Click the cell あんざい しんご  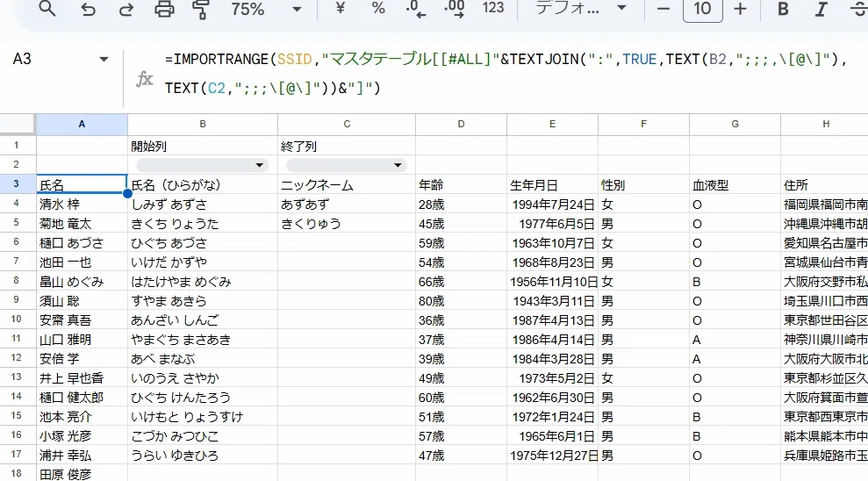(203, 320)
